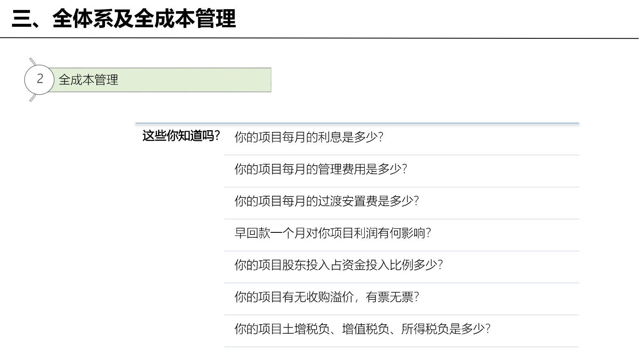
Task: Click the gray arc bracket below circle 2
Action: coord(33,98)
